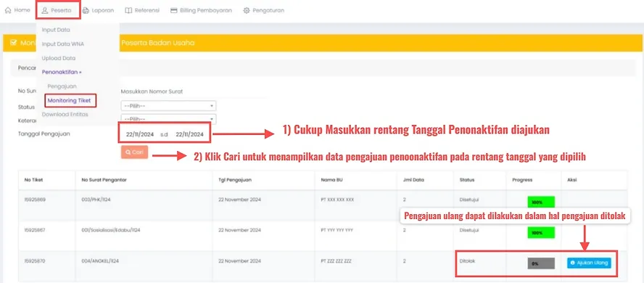Click the 100% progress bar for PT XXX
This screenshot has height=283, width=644.
[541, 202]
